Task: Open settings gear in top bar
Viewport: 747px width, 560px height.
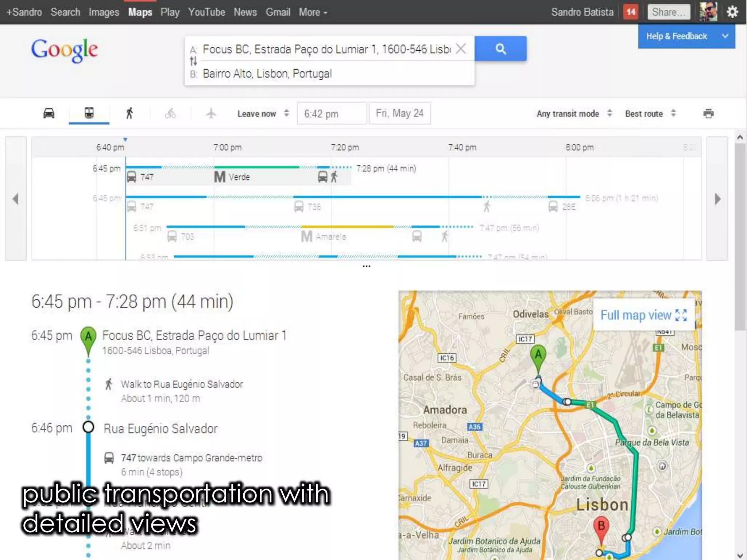Action: click(732, 12)
